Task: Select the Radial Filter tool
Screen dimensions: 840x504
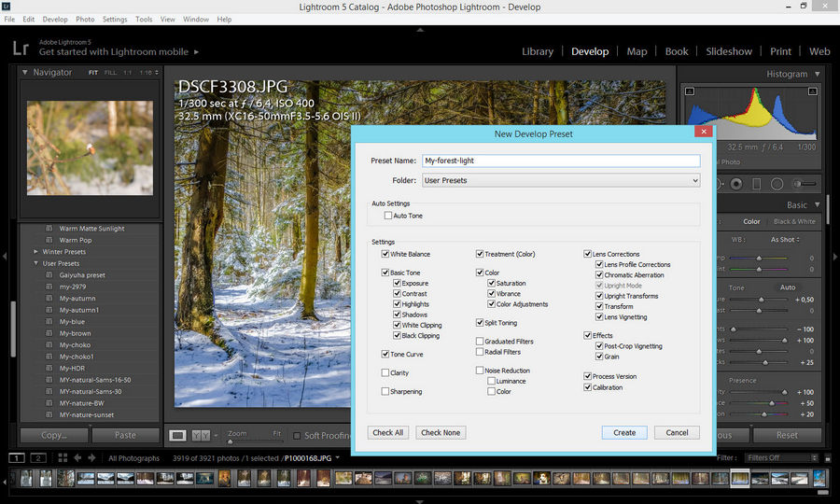Action: pos(777,184)
